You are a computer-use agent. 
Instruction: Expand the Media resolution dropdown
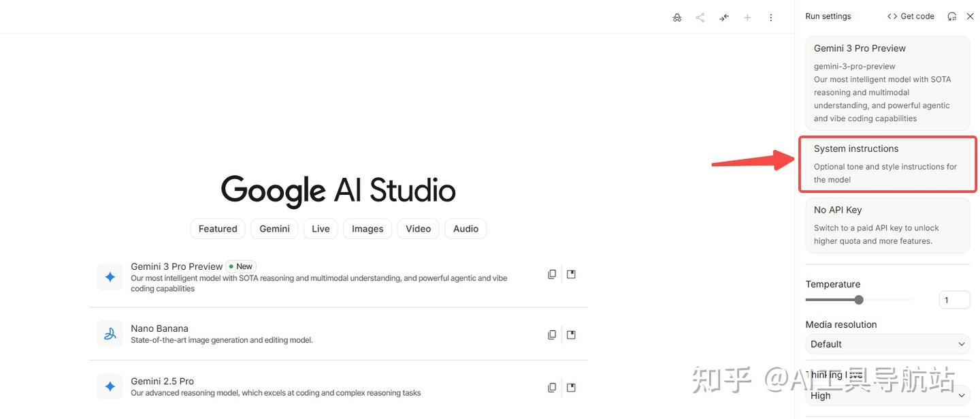(887, 344)
